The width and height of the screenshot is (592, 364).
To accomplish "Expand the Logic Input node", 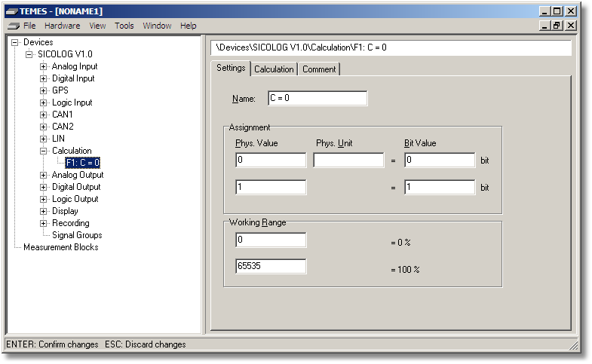I will coord(44,102).
